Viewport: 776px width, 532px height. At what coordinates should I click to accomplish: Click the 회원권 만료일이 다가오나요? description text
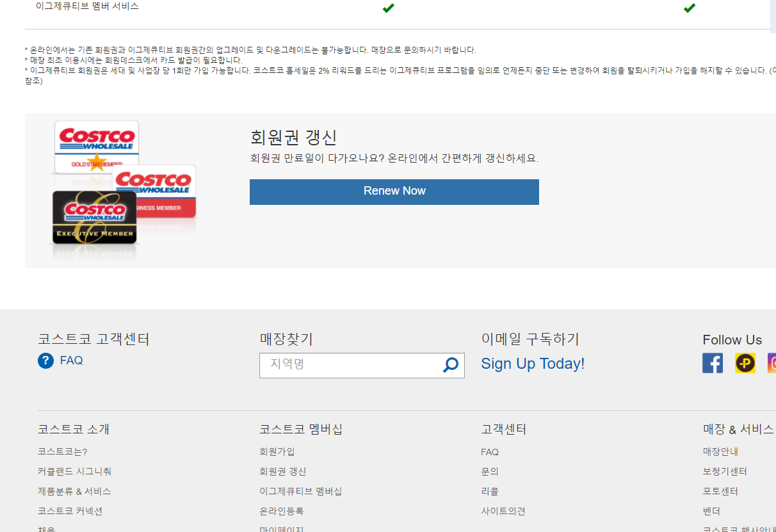coord(394,158)
